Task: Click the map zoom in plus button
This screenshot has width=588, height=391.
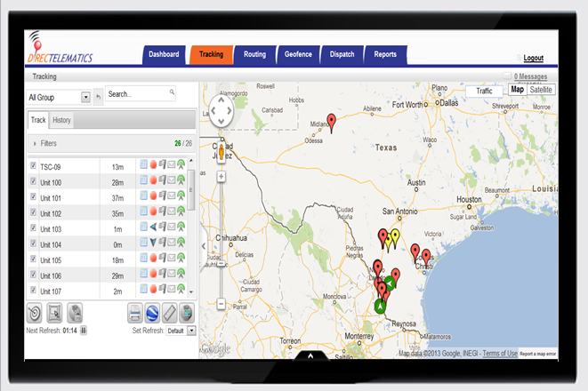Action: (x=221, y=176)
